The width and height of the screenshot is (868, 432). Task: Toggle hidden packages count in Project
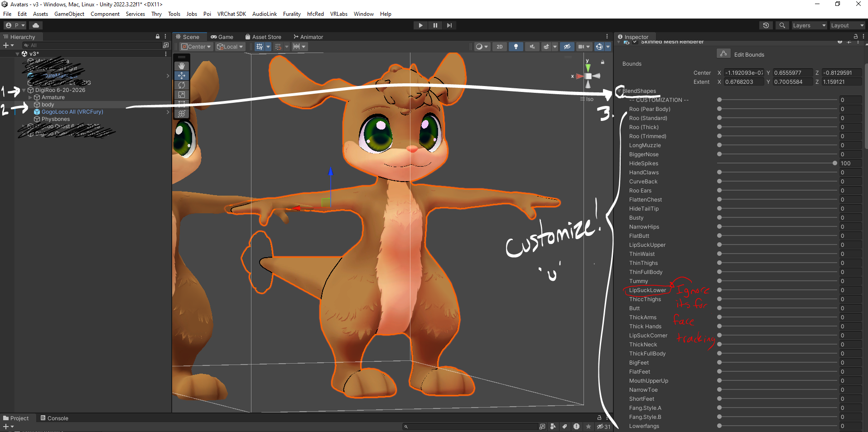604,427
